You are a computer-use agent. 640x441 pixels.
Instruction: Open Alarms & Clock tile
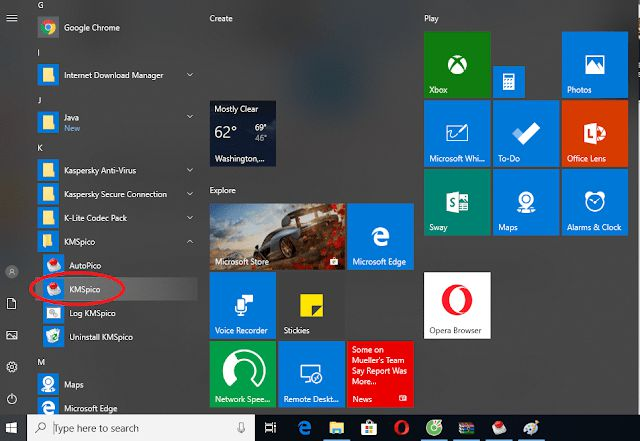594,201
